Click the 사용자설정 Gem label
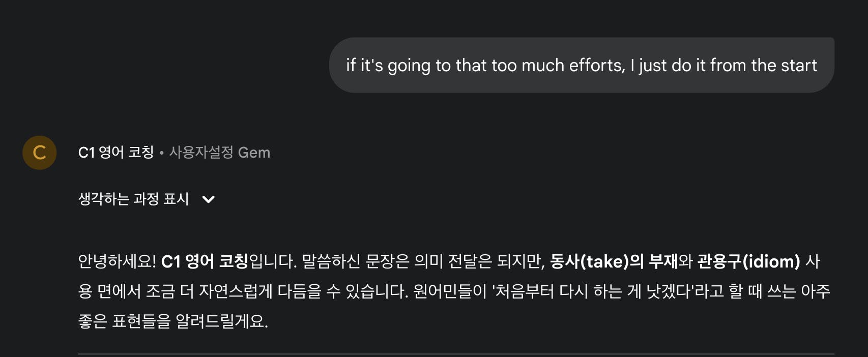Viewport: 868px width, 357px height. (219, 152)
